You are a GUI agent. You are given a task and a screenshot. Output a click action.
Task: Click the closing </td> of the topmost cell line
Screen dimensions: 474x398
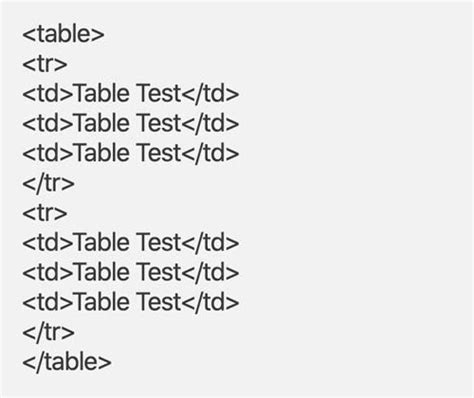pyautogui.click(x=211, y=94)
